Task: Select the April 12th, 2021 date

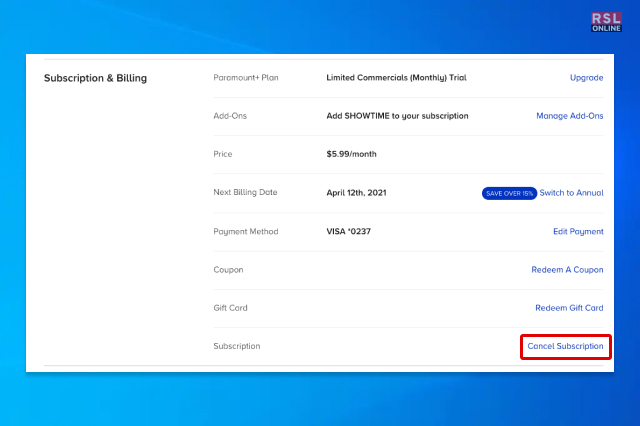Action: pos(356,193)
